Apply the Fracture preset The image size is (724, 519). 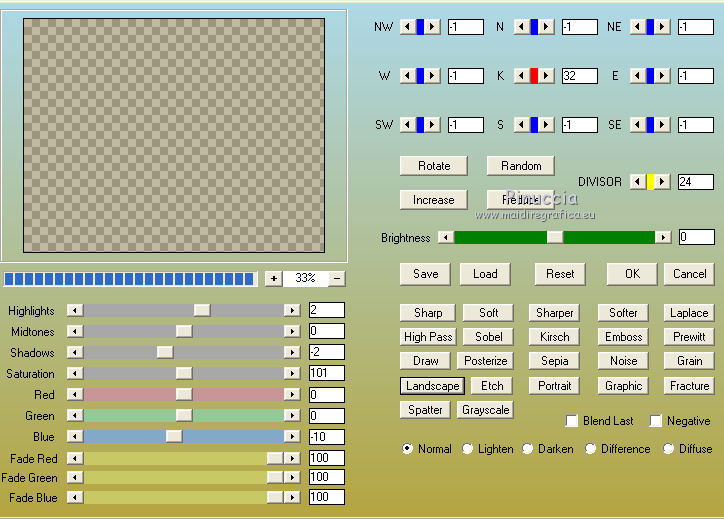pos(689,386)
